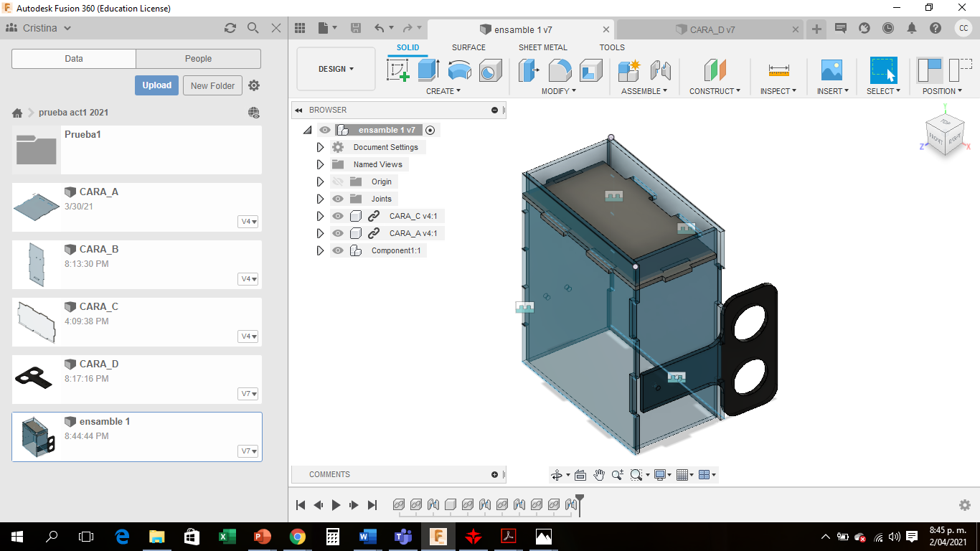Switch to the SHEET METAL tab
Viewport: 980px width, 551px height.
pyautogui.click(x=542, y=47)
